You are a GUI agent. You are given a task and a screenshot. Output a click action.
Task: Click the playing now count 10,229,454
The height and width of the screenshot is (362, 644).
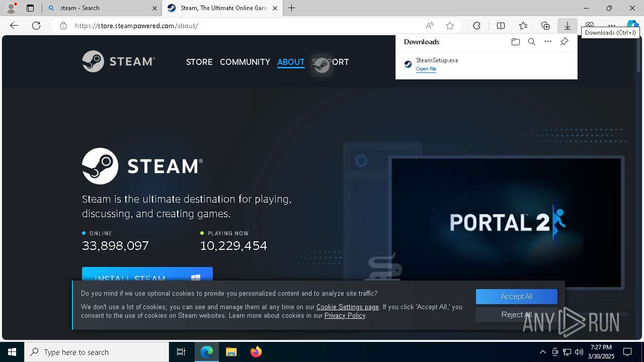coord(233,246)
